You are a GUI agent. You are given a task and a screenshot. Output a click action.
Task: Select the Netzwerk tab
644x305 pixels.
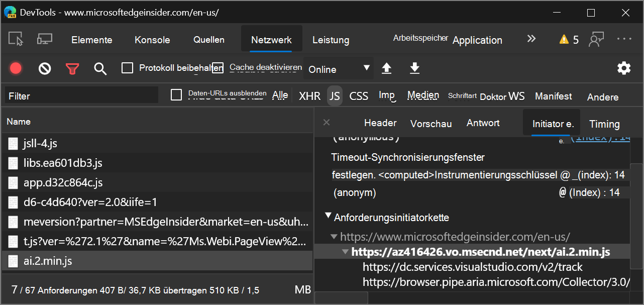click(271, 40)
